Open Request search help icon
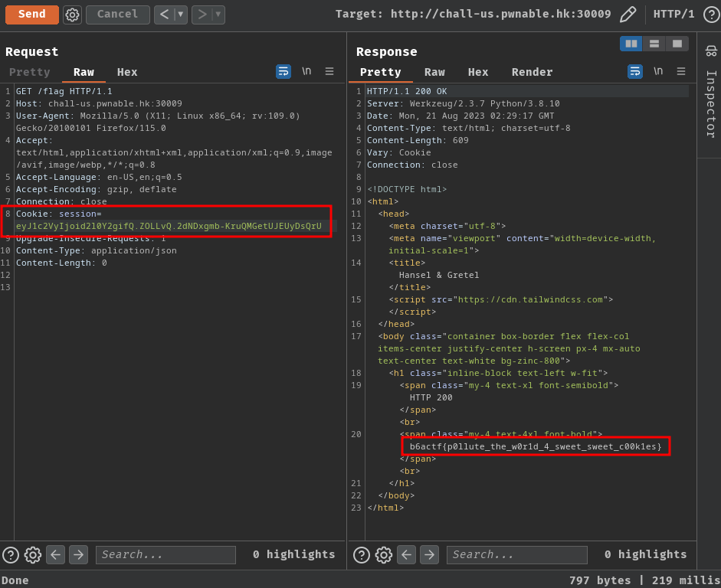 pos(11,555)
